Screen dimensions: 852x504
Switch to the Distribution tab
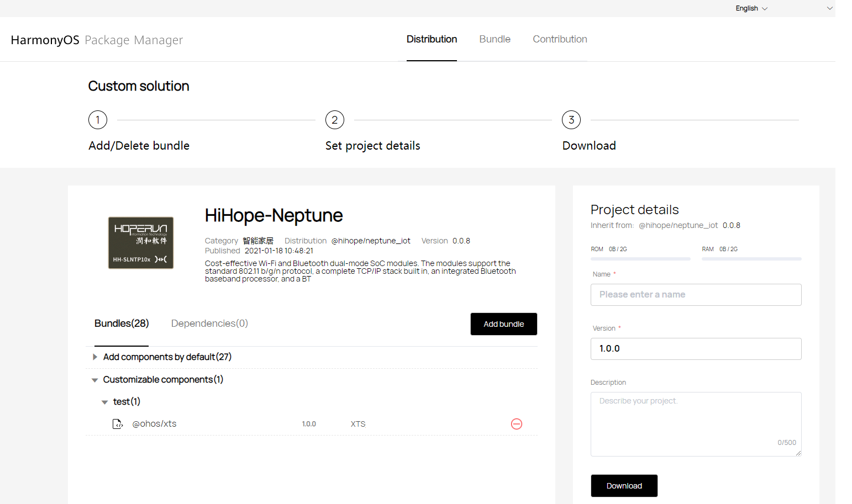(432, 39)
